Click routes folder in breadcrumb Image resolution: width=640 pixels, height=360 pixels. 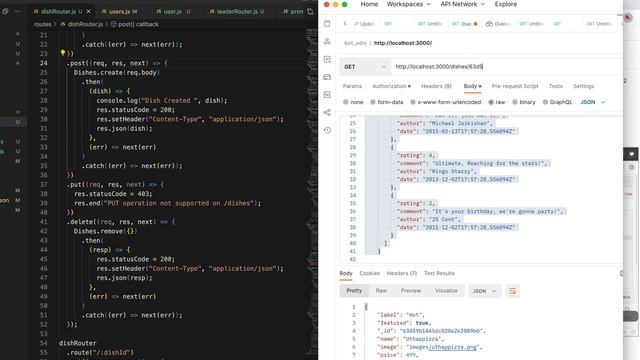(x=42, y=24)
